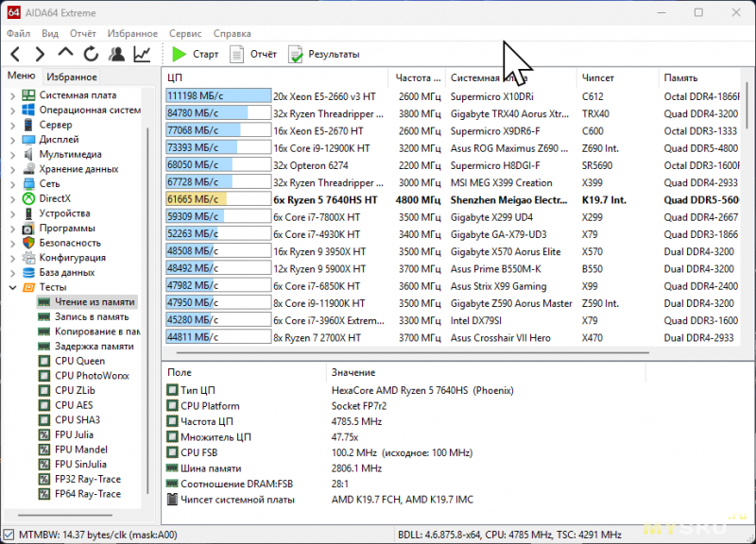The image size is (756, 544).
Task: Select CPU PhotoWorxx test
Action: pos(84,375)
